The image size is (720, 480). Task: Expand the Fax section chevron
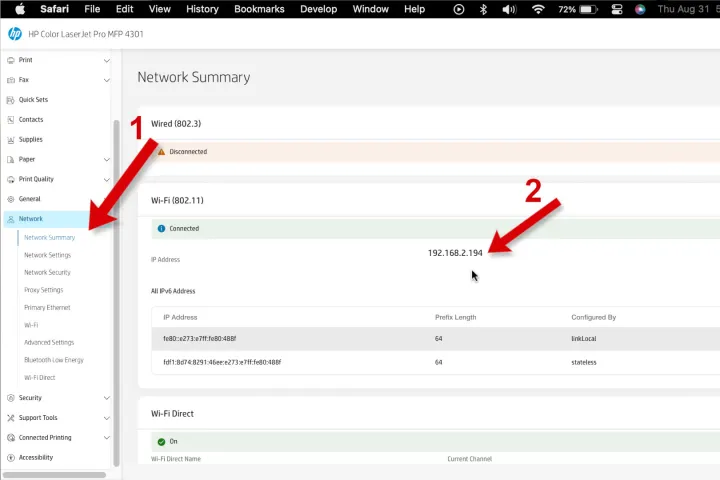(x=107, y=80)
